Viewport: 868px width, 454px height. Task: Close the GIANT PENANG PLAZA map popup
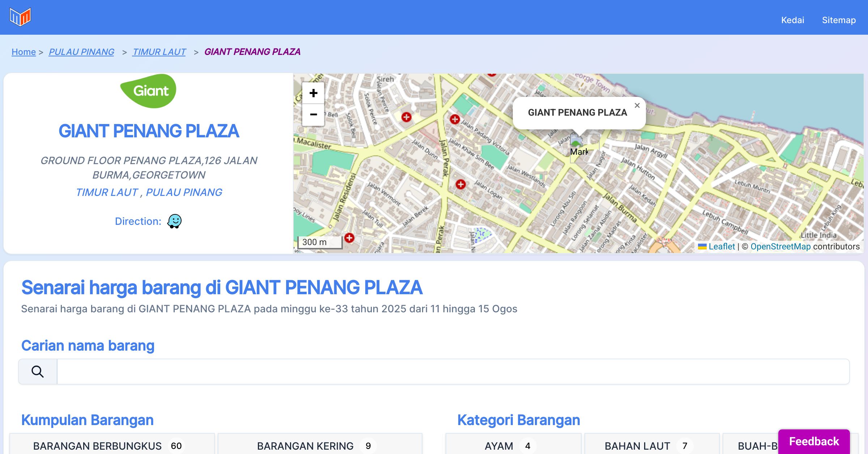pos(637,106)
